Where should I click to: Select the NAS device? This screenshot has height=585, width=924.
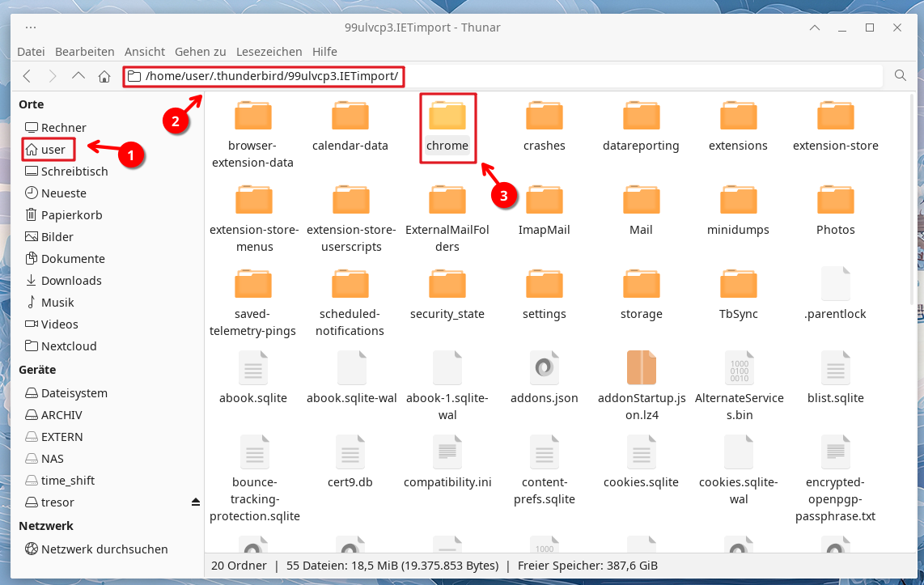point(53,459)
